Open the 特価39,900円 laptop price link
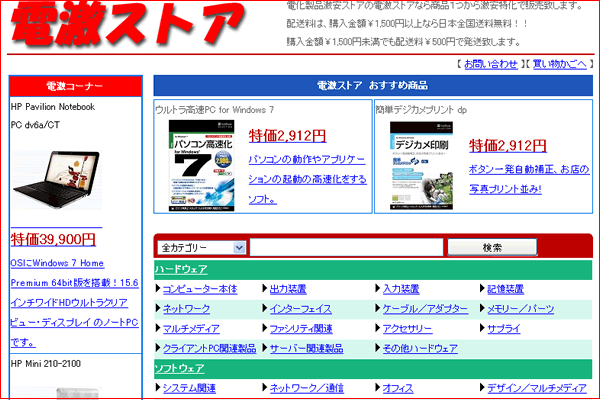Image resolution: width=600 pixels, height=400 pixels. tap(53, 239)
